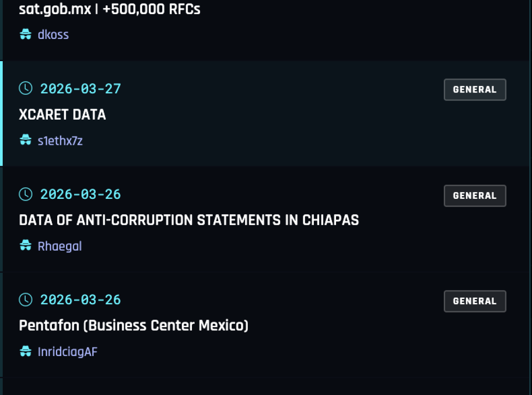Open the sat.gob.mx +500,000 RFCs post
Viewport: 532px width, 395px height.
(110, 9)
